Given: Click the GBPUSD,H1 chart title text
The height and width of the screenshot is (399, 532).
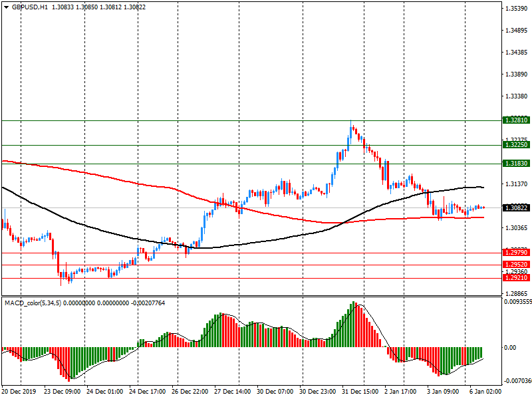Looking at the screenshot, I should coord(30,7).
